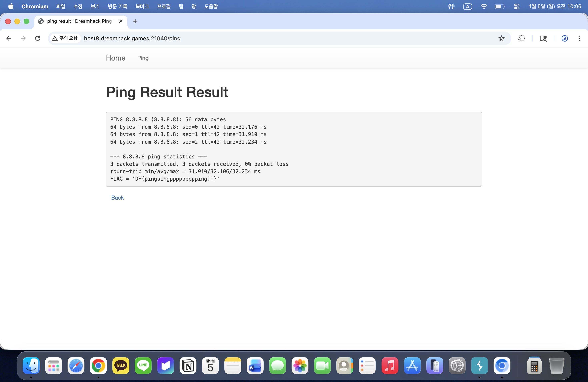588x382 pixels.
Task: Open the 북마크 menu in menu bar
Action: tap(142, 6)
